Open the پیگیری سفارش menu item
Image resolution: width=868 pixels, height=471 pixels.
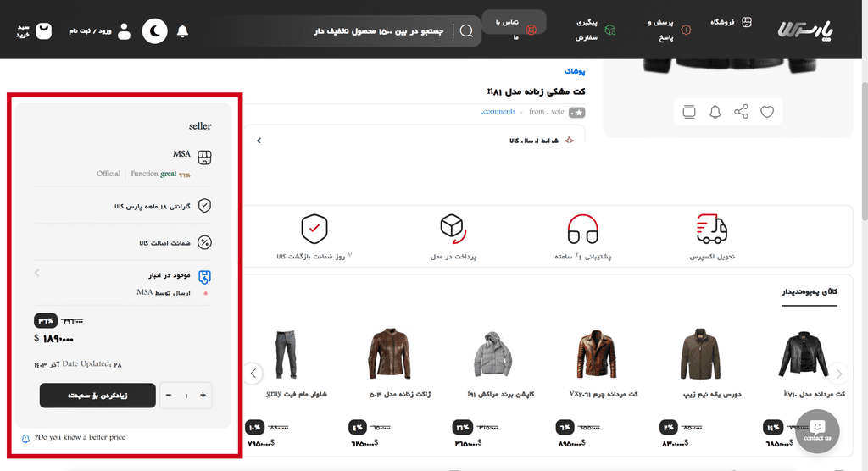tap(587, 30)
